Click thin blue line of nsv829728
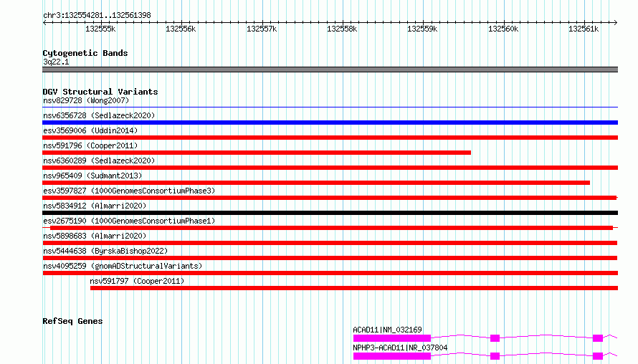638x364 pixels. click(x=330, y=107)
